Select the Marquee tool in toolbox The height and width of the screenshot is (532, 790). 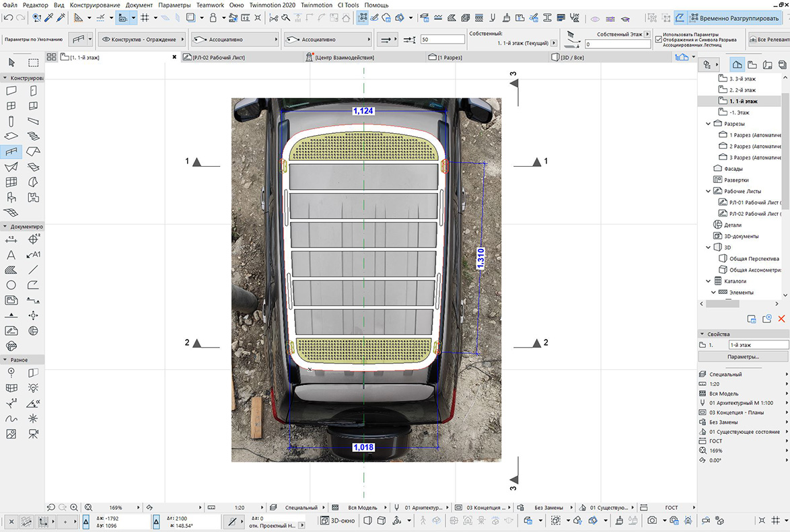click(33, 63)
